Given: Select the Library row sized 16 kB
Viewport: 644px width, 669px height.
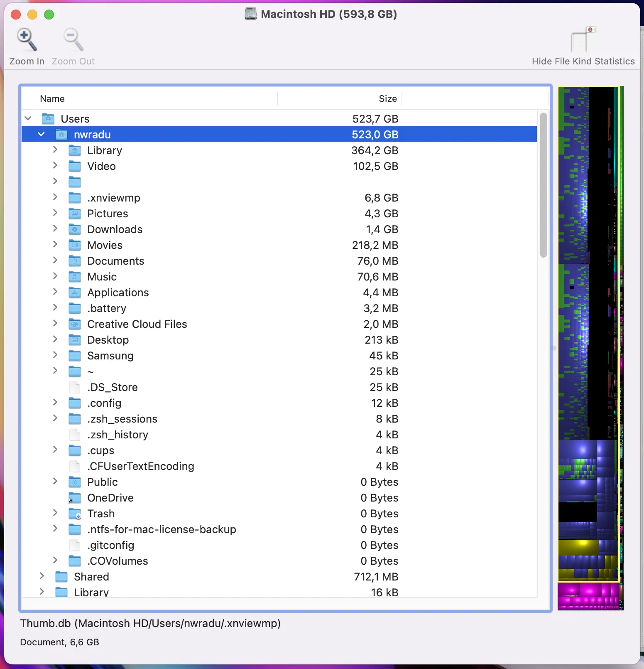Looking at the screenshot, I should [91, 593].
